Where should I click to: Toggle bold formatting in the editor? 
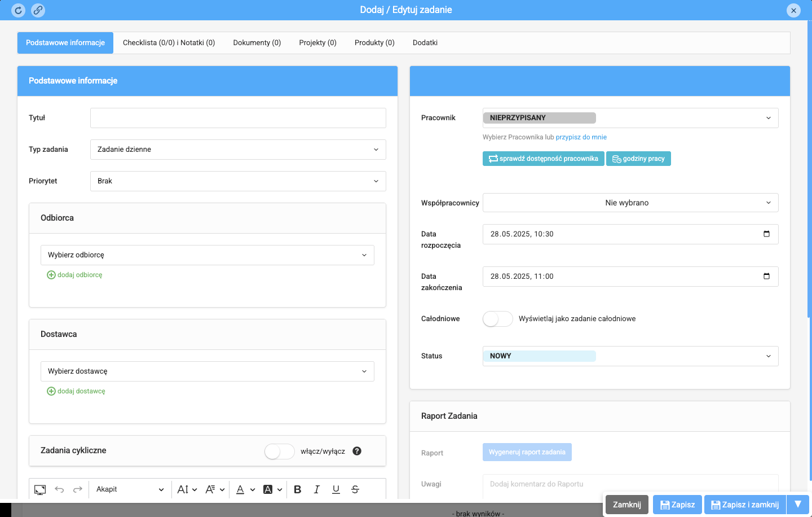(x=298, y=489)
